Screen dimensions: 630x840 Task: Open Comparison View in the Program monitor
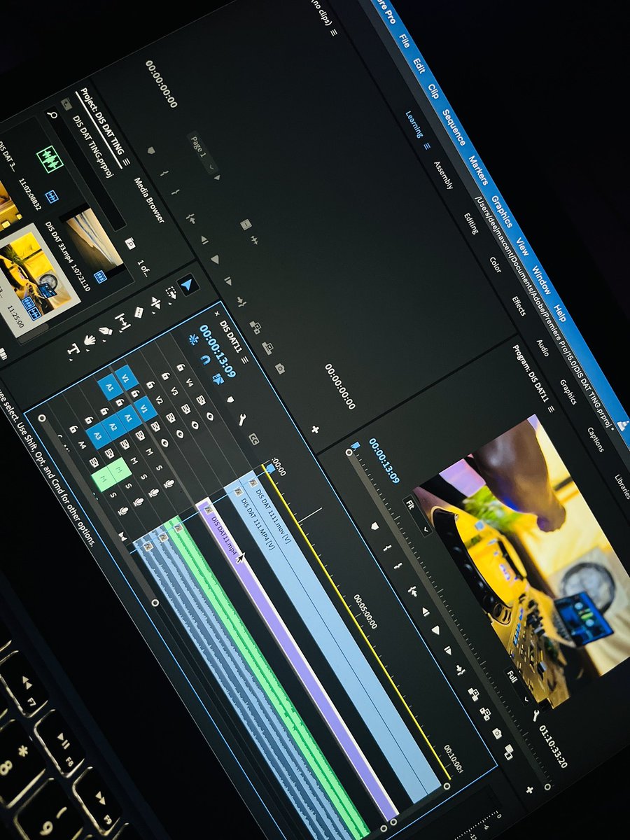click(508, 752)
